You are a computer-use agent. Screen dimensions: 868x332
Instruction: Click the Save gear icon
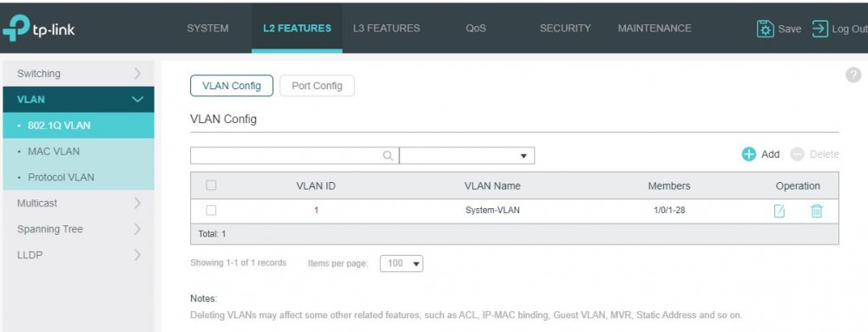[x=765, y=29]
